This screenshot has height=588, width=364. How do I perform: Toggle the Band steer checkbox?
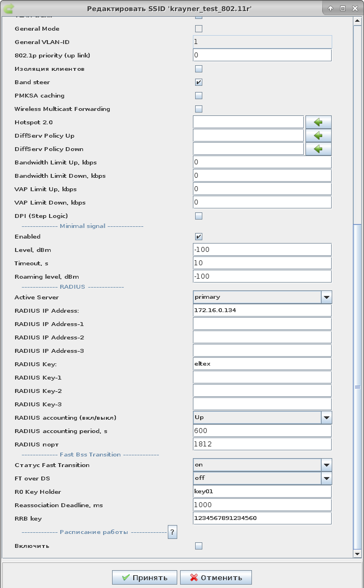pyautogui.click(x=198, y=82)
